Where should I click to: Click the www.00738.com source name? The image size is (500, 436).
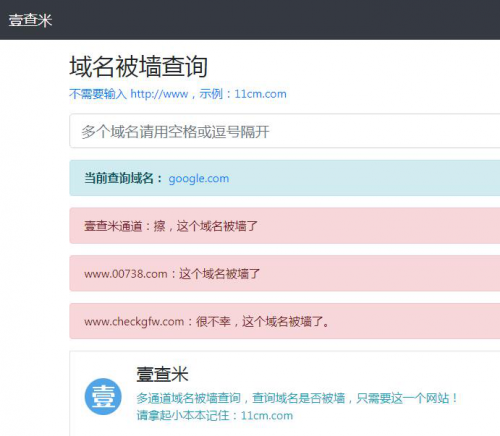pyautogui.click(x=126, y=274)
